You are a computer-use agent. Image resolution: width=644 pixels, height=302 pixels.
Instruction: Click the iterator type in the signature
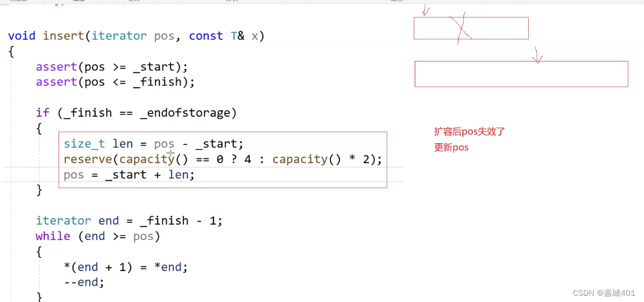(x=119, y=36)
